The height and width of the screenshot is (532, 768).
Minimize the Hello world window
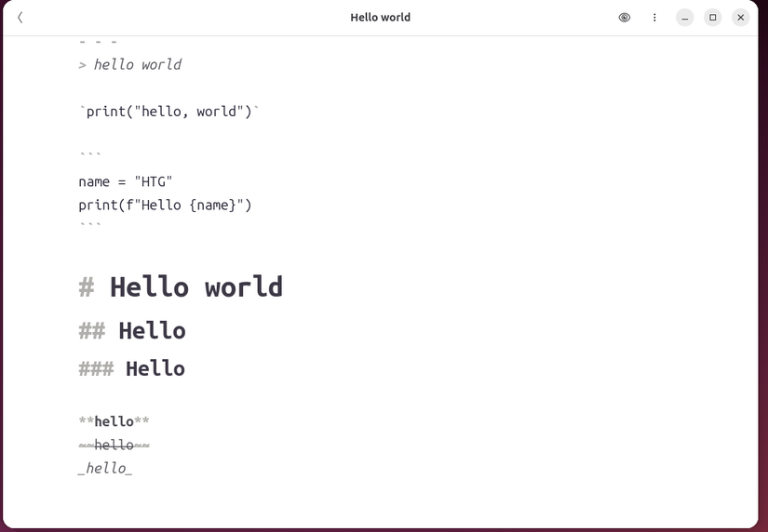[x=685, y=18]
